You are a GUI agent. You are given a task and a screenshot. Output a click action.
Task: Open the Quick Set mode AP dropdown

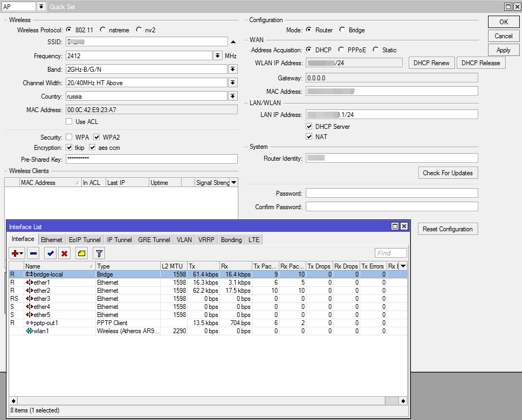click(x=41, y=6)
